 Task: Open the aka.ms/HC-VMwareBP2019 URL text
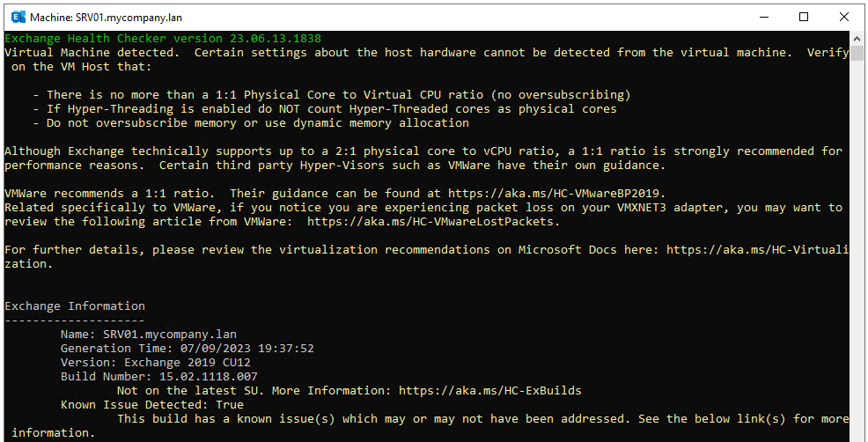click(x=554, y=194)
